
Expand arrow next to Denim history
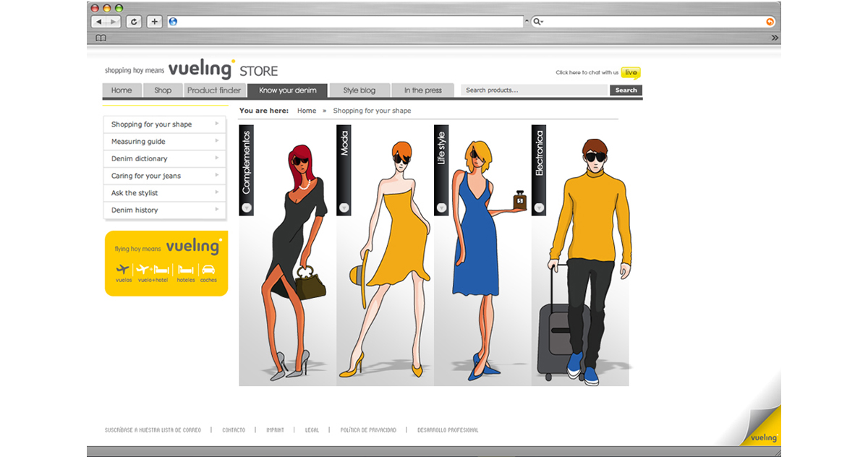(x=216, y=209)
